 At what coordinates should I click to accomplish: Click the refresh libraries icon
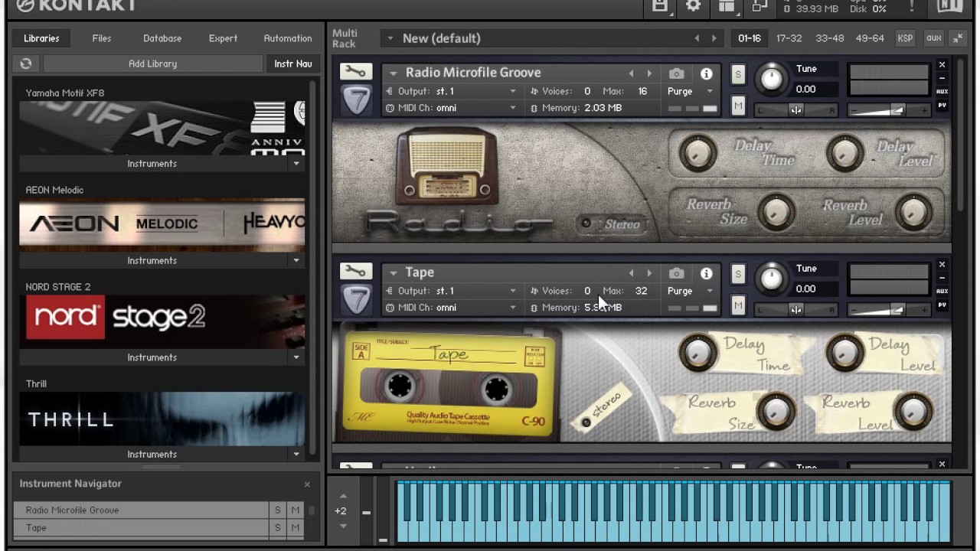click(26, 64)
